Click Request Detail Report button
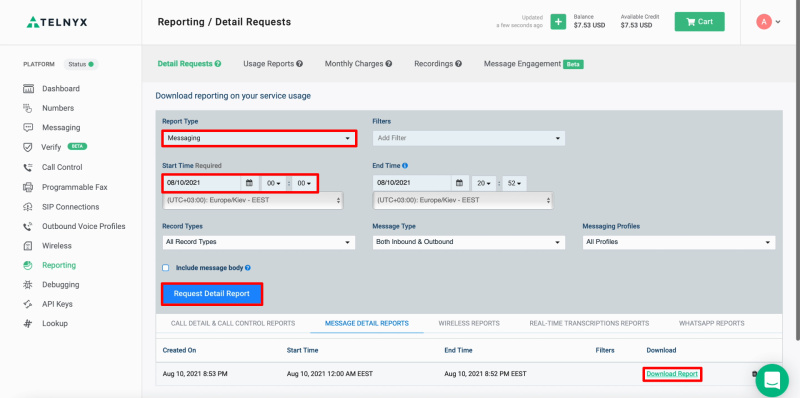The height and width of the screenshot is (398, 800). tap(212, 294)
